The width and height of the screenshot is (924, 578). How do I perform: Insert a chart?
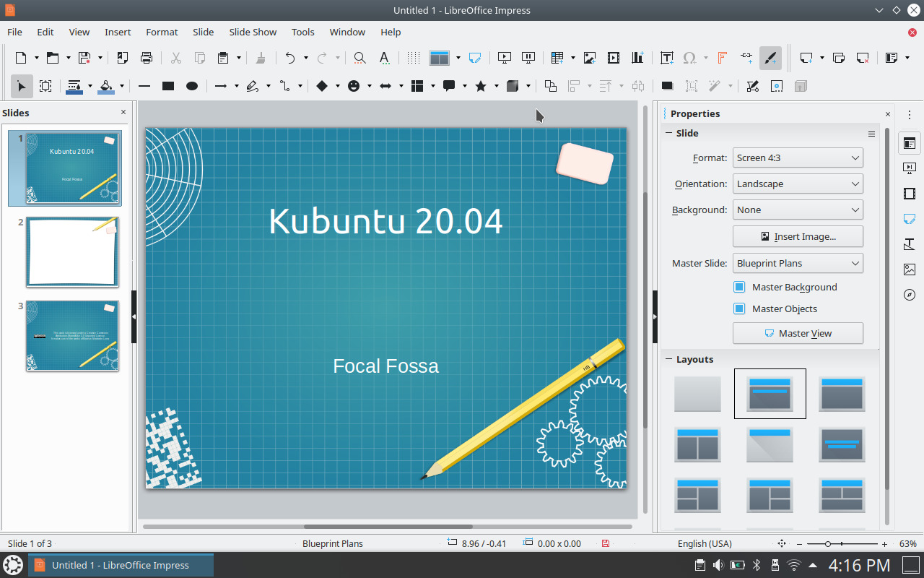click(637, 57)
